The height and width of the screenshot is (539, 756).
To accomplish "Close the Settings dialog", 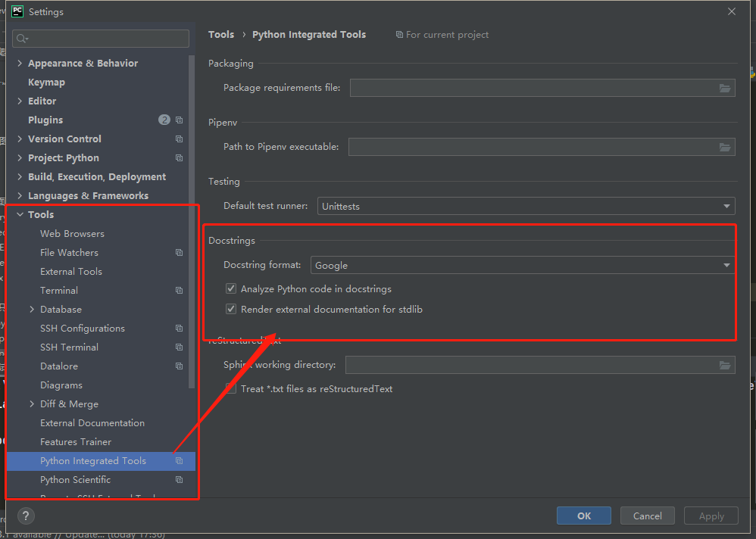I will click(x=732, y=11).
